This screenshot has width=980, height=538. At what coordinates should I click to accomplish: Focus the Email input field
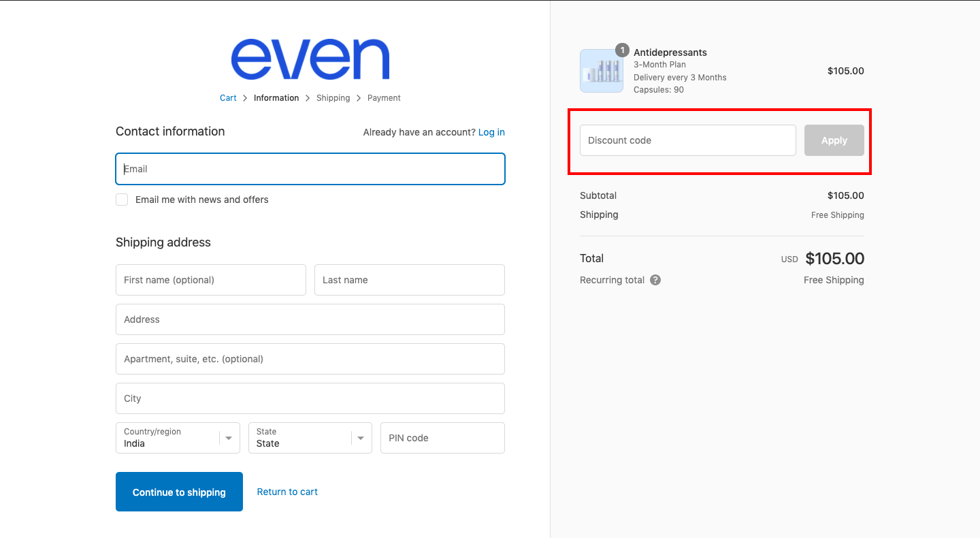310,169
